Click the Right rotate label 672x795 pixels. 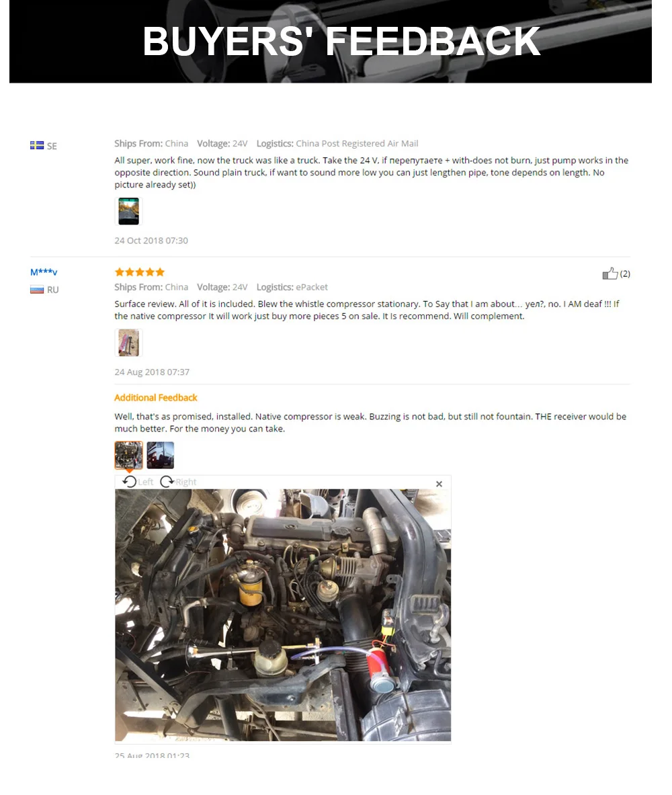point(186,482)
